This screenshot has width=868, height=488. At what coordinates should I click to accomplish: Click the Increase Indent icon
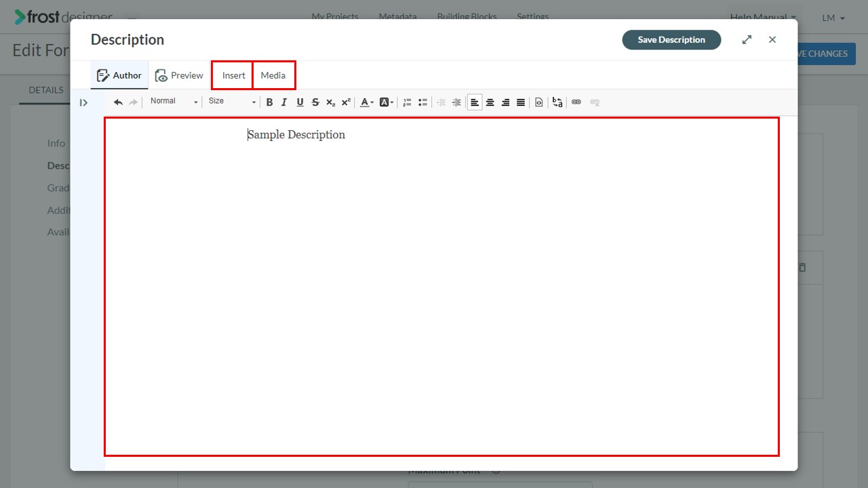point(456,102)
